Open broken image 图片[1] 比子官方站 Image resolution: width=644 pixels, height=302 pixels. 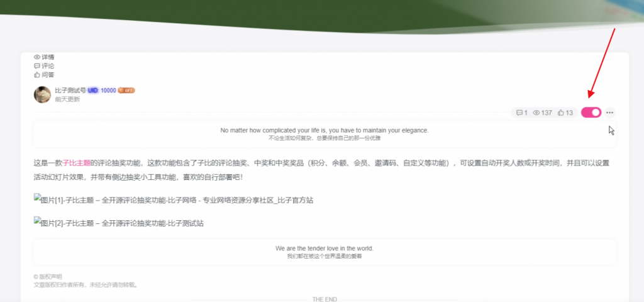pos(174,200)
